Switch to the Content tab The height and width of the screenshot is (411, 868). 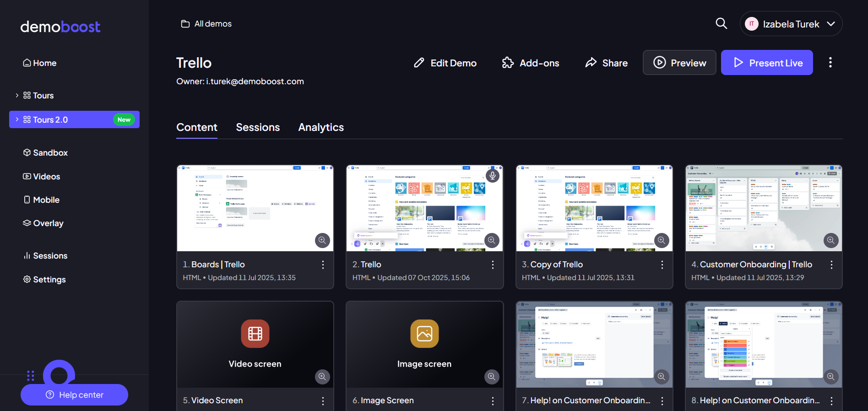click(197, 127)
